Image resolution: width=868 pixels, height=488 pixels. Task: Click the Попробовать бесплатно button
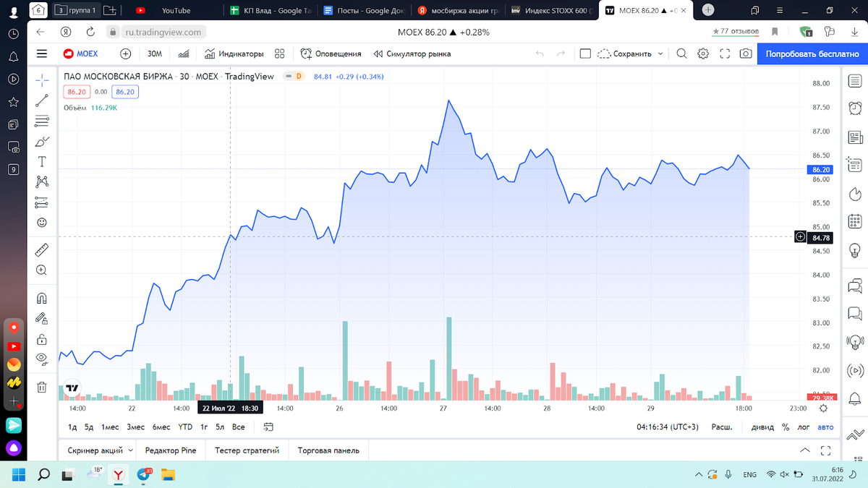point(812,53)
